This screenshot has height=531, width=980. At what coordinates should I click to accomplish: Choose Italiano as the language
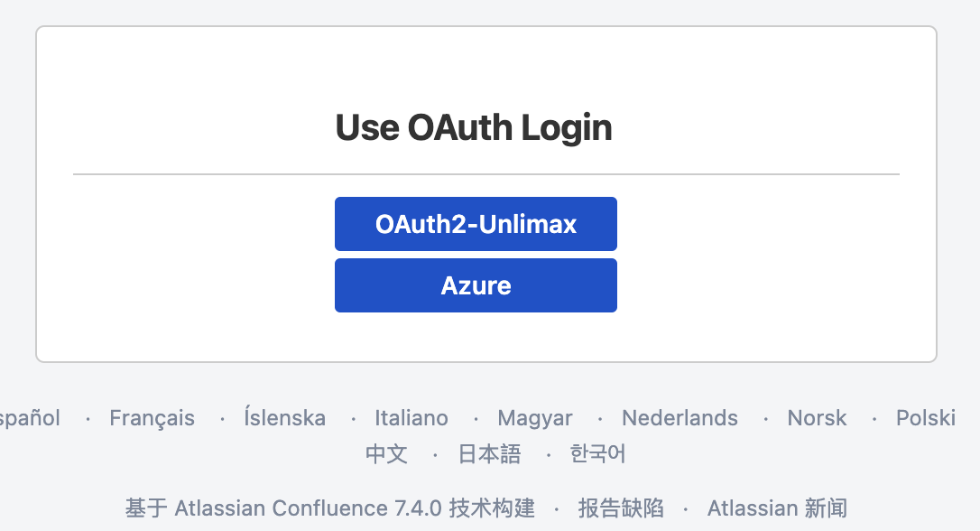click(x=411, y=418)
